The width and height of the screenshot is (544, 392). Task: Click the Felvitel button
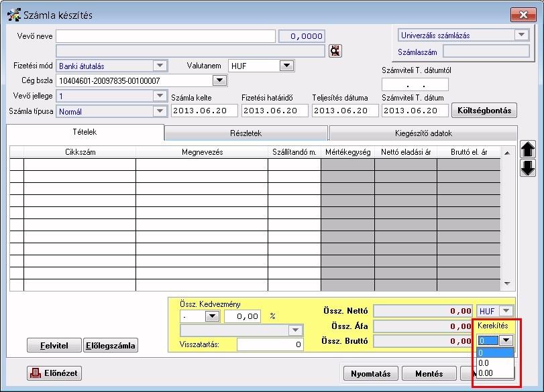point(54,346)
